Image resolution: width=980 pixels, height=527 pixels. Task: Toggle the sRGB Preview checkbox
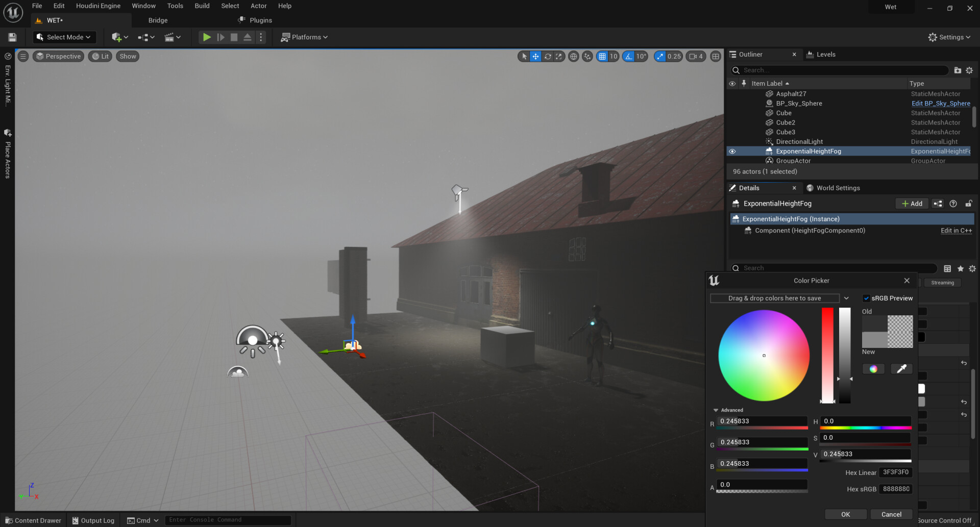(866, 298)
